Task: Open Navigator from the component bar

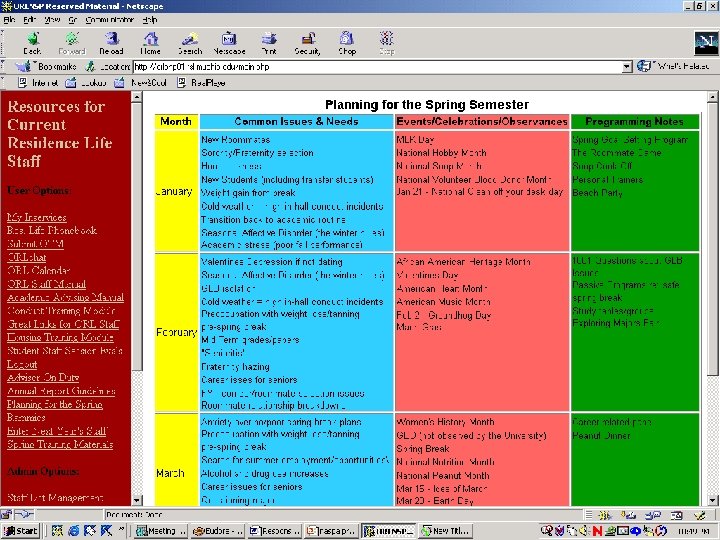Action: coord(605,515)
